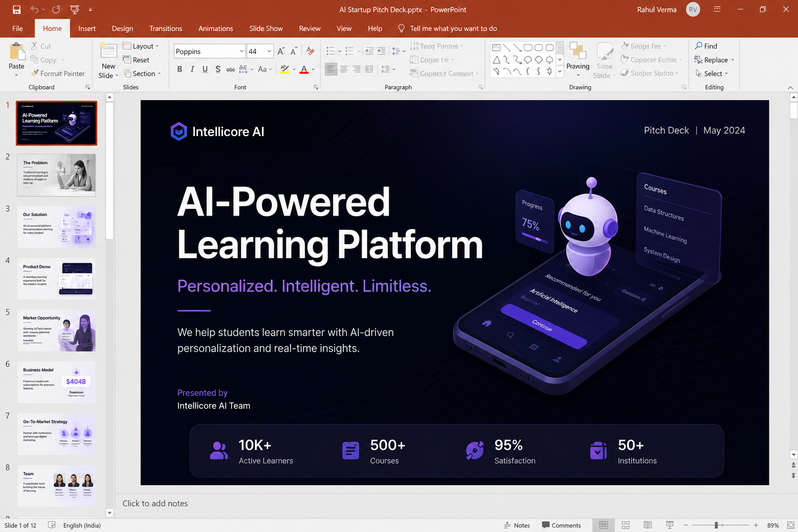Justify the paragraph text
Screen dimensions: 798x532
(369, 69)
